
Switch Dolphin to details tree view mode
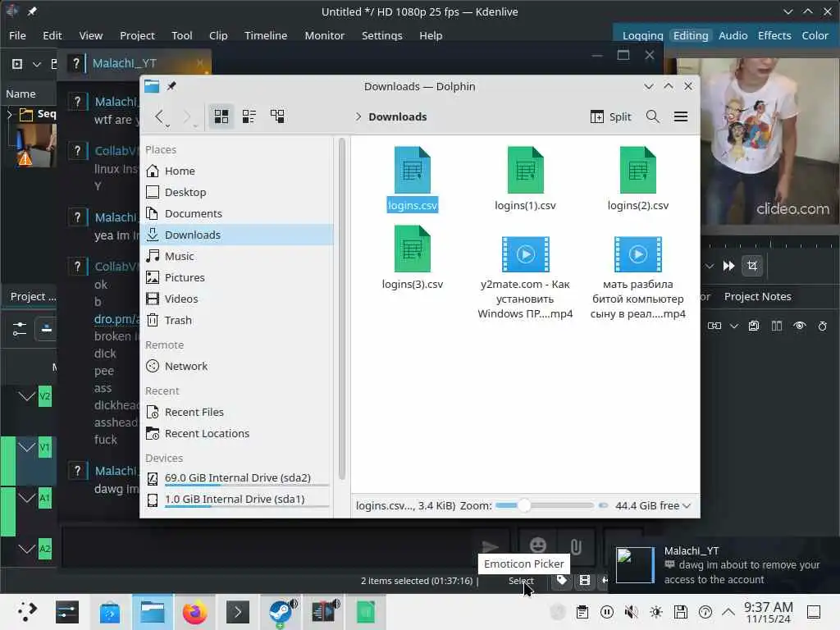[x=277, y=116]
